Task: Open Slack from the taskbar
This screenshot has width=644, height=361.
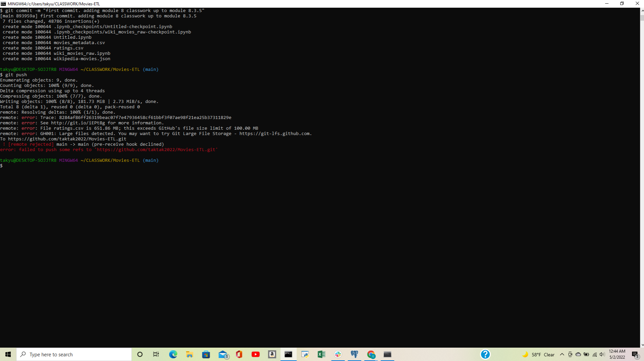Action: pyautogui.click(x=338, y=354)
